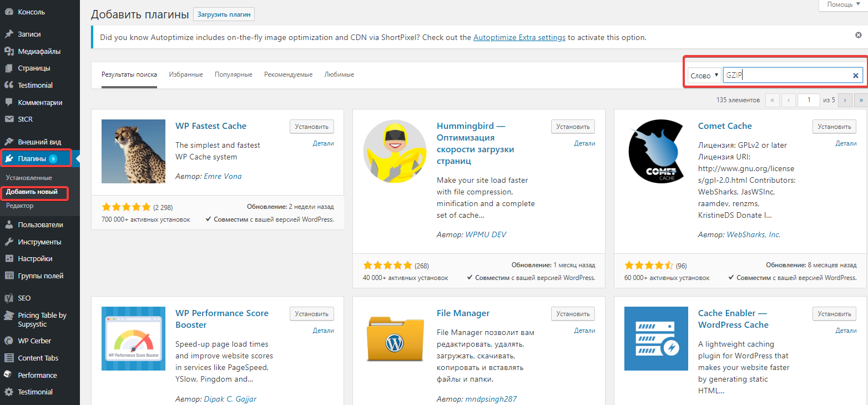Open Autoptimize Extra settings link

[x=519, y=38]
